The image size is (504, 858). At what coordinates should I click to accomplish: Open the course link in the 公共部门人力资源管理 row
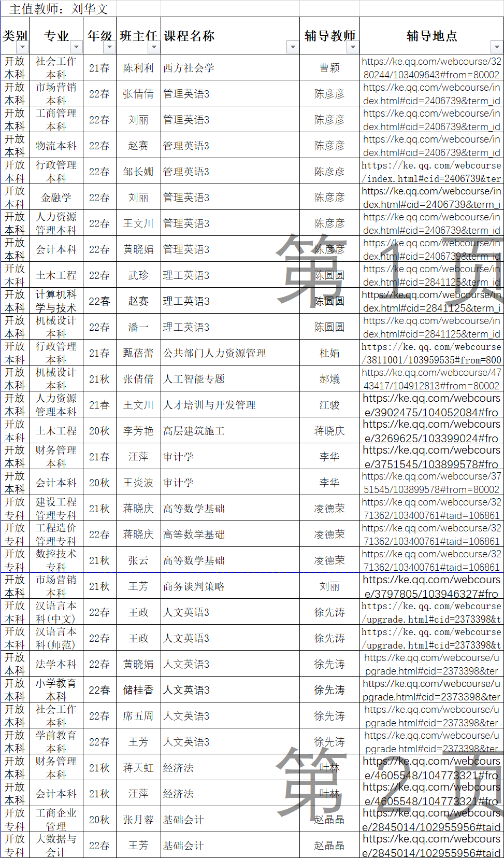(x=431, y=353)
